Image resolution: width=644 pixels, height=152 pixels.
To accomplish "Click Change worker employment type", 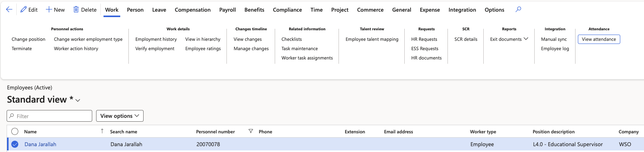I will pos(88,39).
